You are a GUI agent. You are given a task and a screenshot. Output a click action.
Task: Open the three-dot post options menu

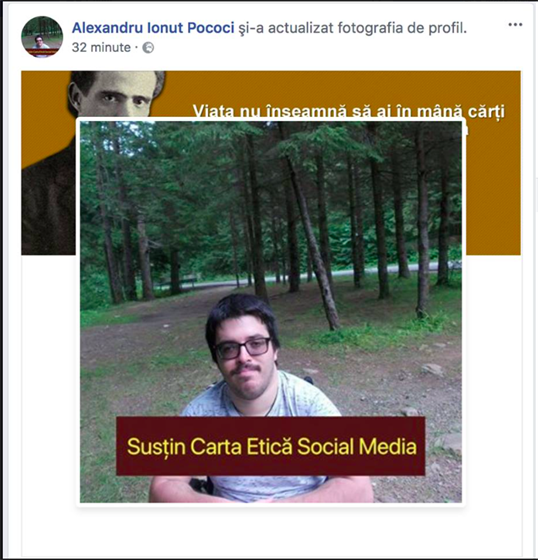[x=515, y=25]
